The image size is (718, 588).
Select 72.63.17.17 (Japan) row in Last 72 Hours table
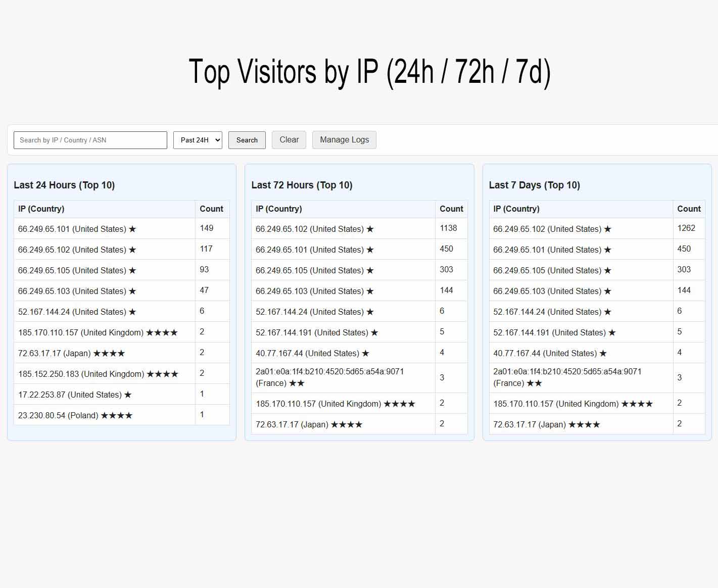pos(359,424)
